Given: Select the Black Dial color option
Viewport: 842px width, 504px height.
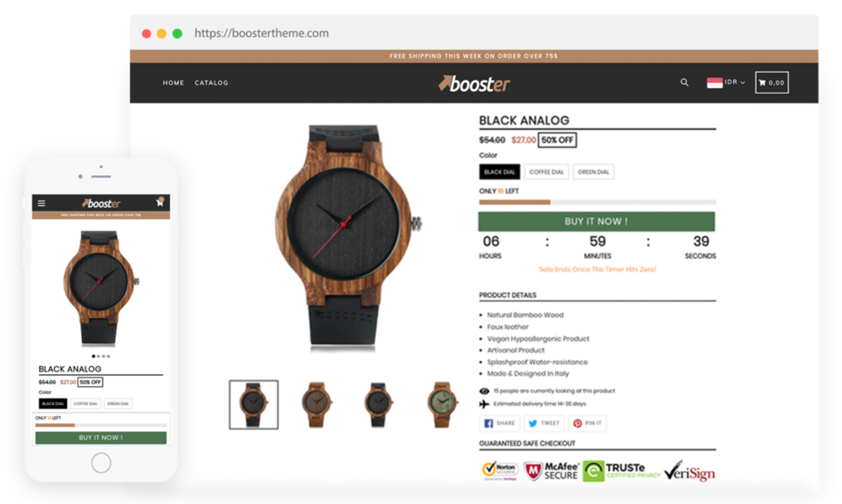Looking at the screenshot, I should 499,172.
